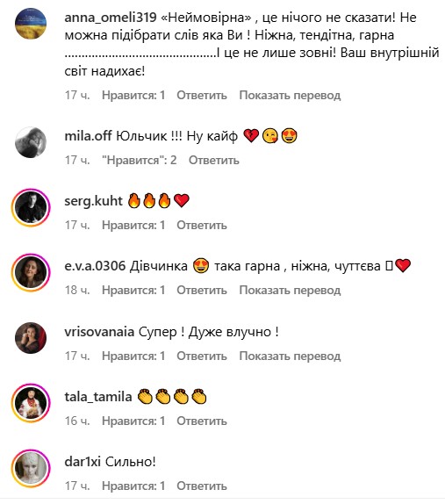The image size is (445, 504).
Task: View dar1xi story avatar
Action: [x=31, y=468]
